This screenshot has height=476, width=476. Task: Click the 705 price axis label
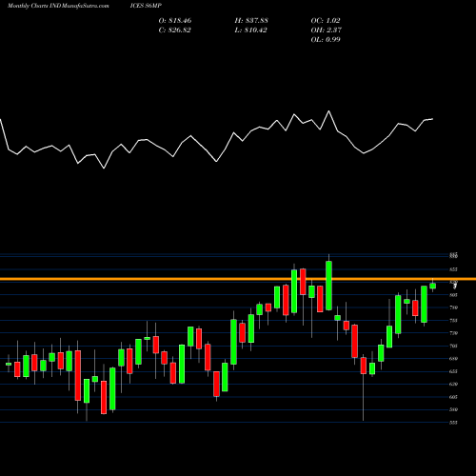[x=453, y=346]
